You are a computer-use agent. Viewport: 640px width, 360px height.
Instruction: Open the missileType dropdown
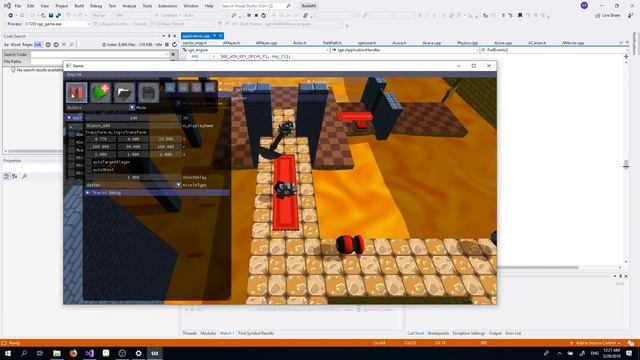133,185
